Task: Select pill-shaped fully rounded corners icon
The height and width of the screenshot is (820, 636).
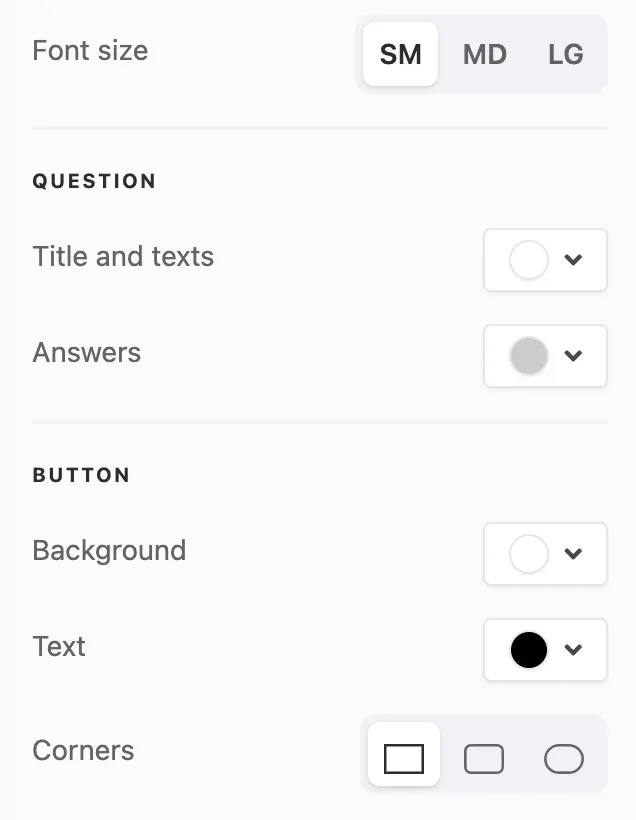Action: click(564, 759)
